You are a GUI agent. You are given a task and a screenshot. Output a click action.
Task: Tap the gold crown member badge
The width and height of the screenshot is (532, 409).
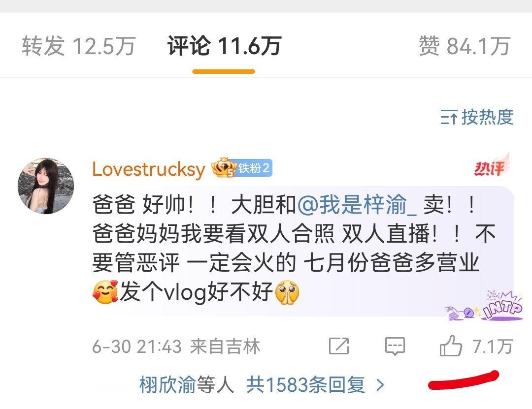pos(224,167)
